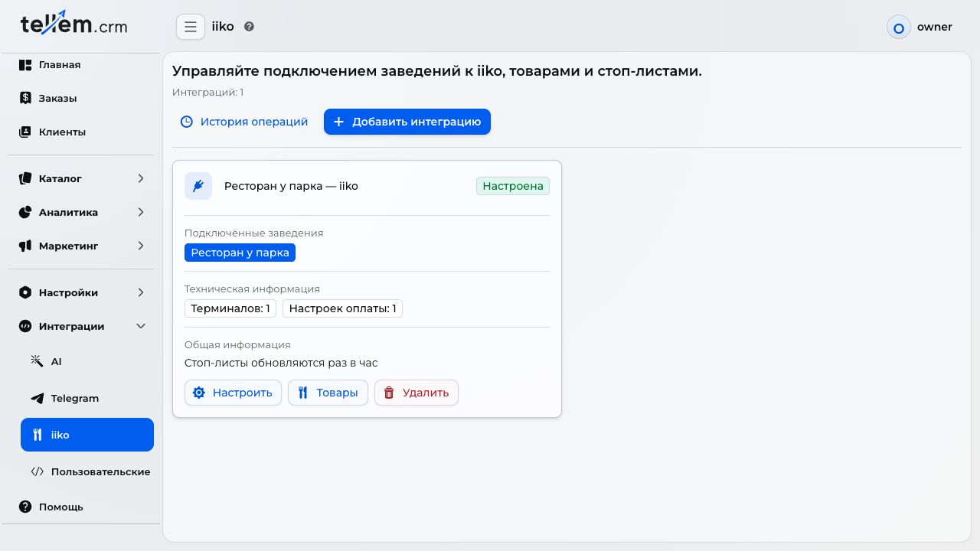Click the plug icon on integration card
Image resolution: width=980 pixels, height=551 pixels.
tap(198, 186)
